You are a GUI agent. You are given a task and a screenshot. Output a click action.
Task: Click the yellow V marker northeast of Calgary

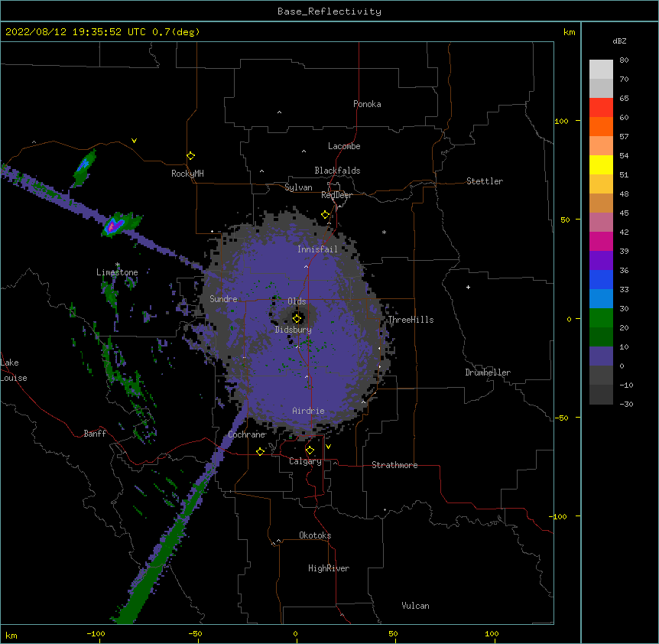[328, 447]
